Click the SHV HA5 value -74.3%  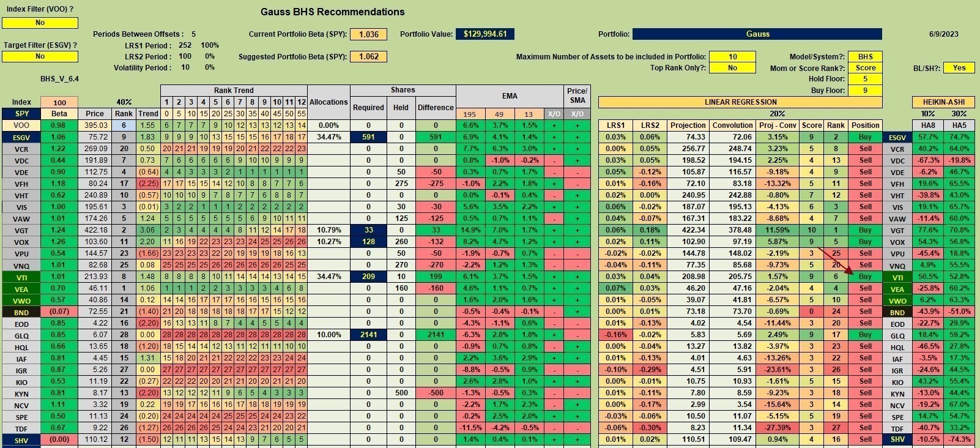tap(959, 439)
